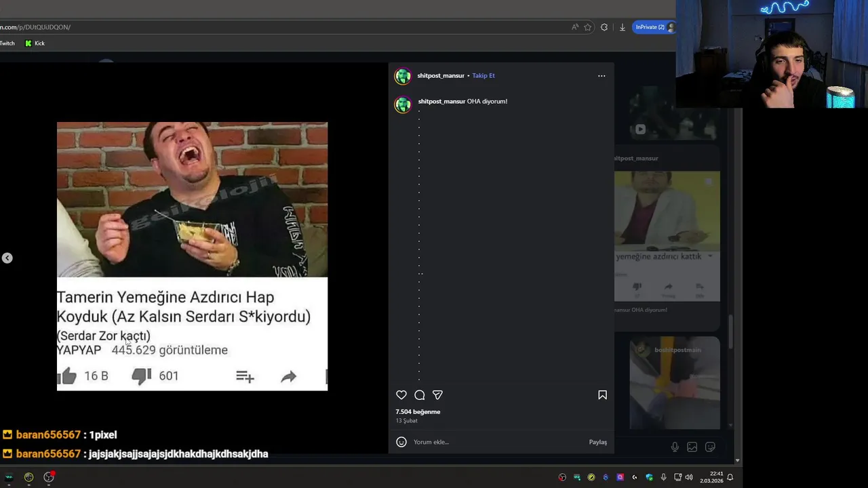
Task: Open the three-dot more options menu
Action: point(601,76)
